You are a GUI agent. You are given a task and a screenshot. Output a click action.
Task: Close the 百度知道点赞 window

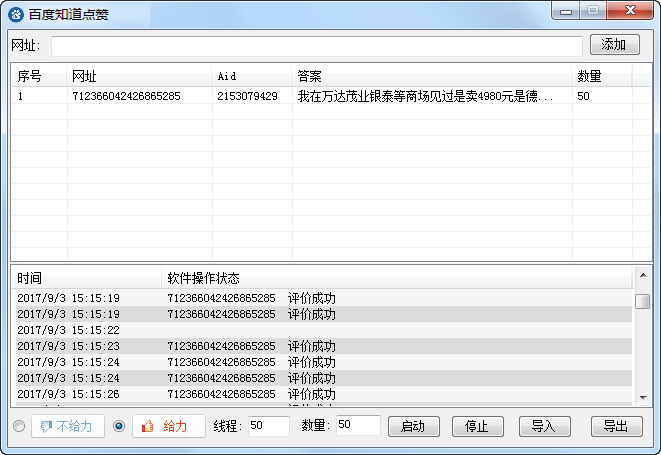click(630, 11)
